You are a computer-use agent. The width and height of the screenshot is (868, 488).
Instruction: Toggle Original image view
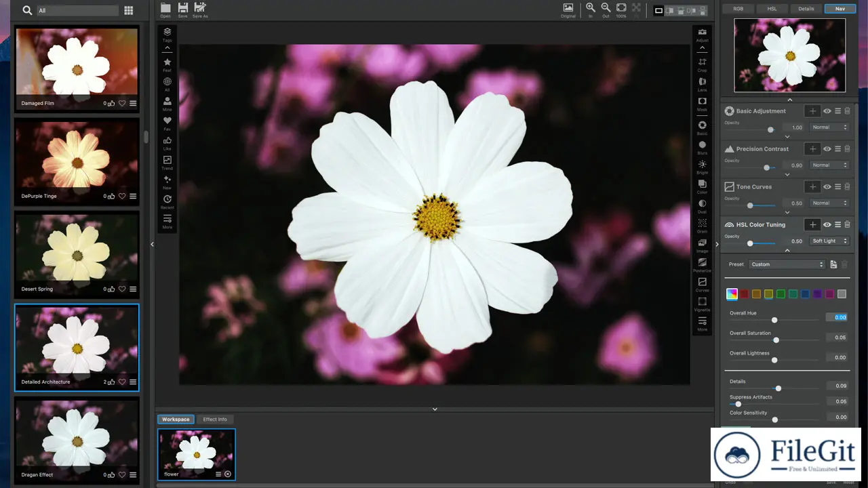[568, 9]
